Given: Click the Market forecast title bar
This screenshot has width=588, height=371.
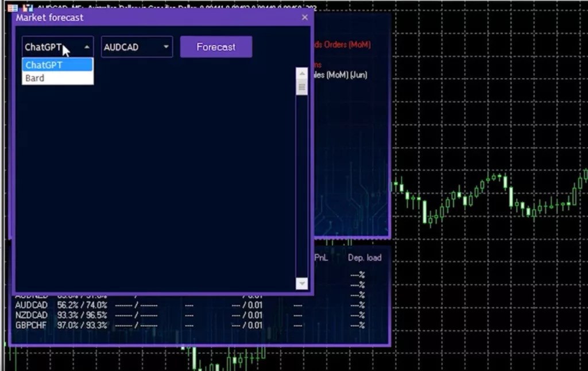Looking at the screenshot, I should pos(155,17).
